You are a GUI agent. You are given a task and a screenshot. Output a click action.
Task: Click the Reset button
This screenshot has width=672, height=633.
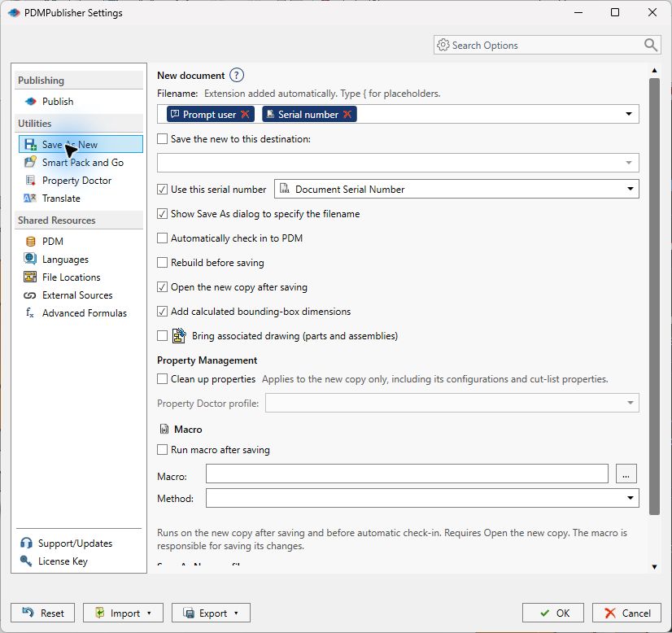[43, 613]
